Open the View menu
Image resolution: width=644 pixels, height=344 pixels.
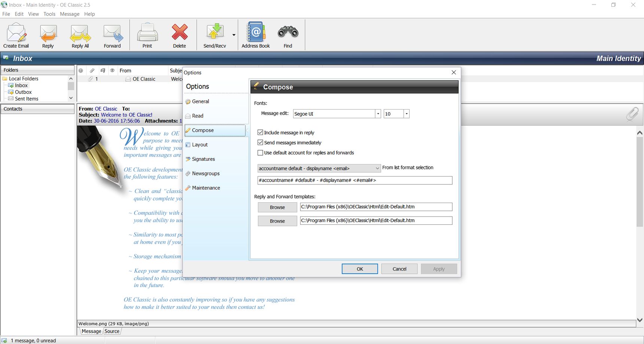(33, 14)
